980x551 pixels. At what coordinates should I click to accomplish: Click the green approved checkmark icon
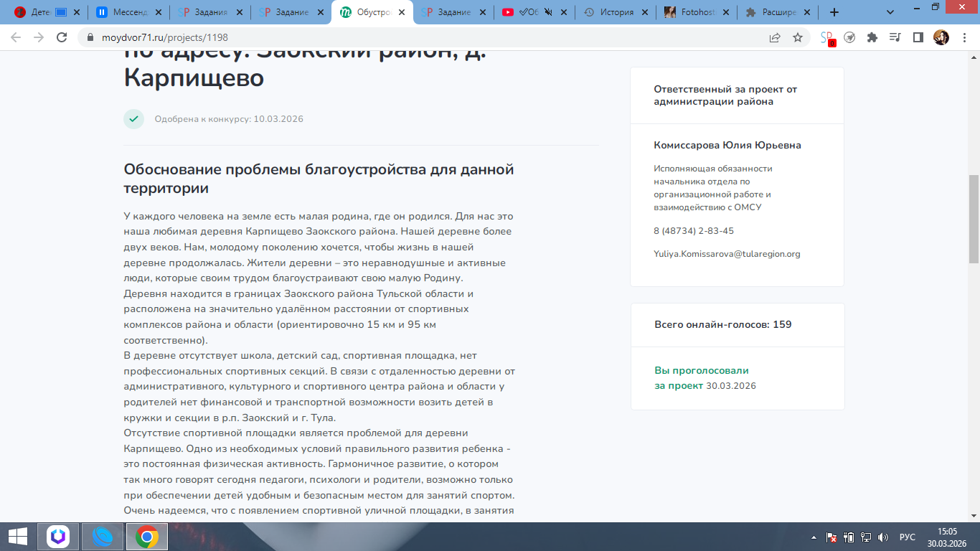click(134, 119)
